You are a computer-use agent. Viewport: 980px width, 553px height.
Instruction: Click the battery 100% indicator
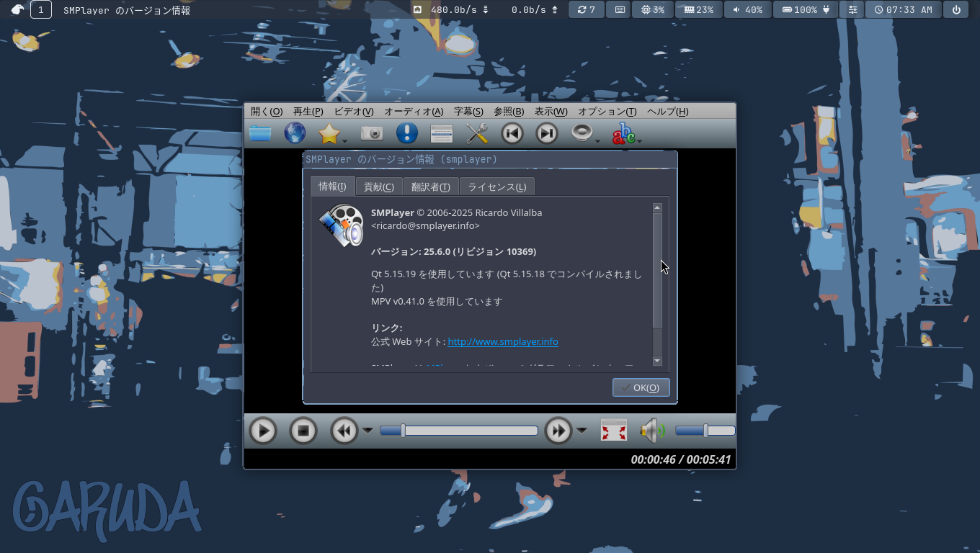806,10
